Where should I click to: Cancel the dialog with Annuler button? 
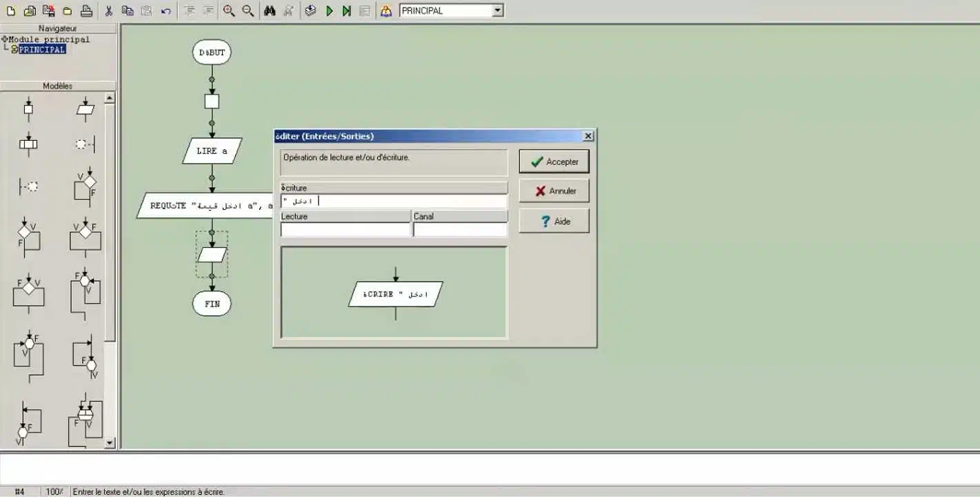(554, 191)
